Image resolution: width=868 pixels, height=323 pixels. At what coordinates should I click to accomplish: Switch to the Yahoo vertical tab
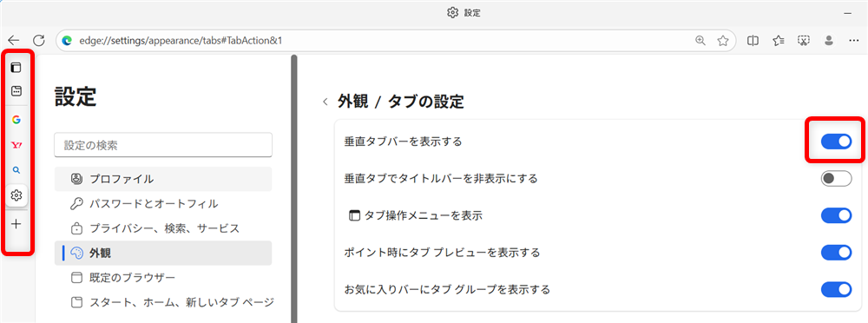16,145
